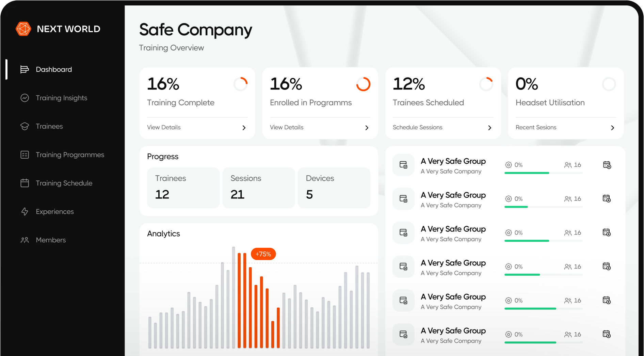Click the green progress bar on third group
The image size is (644, 356).
tap(527, 241)
